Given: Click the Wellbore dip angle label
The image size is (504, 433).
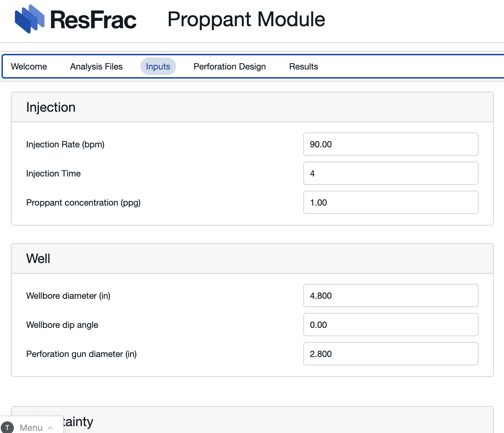Looking at the screenshot, I should [x=62, y=325].
